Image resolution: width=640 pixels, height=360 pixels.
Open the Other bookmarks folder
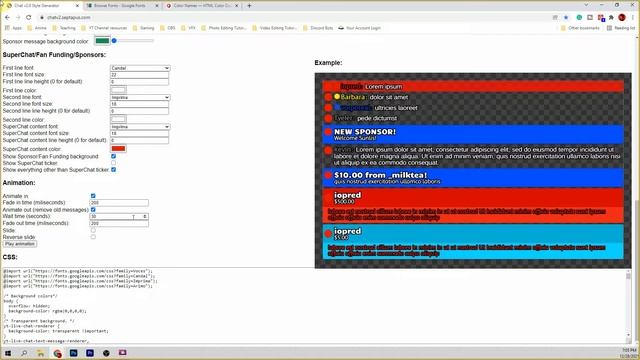tap(580, 28)
